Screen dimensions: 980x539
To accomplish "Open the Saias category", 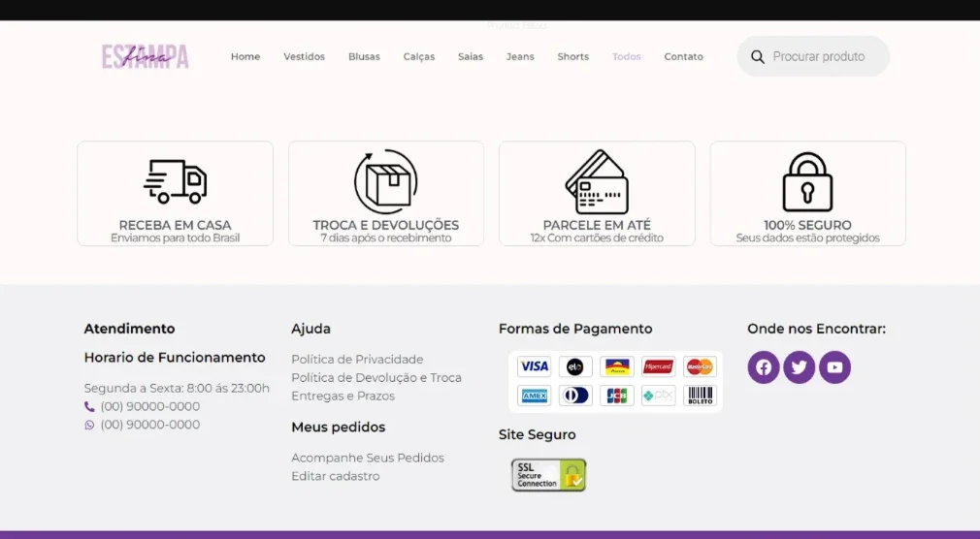I will (x=471, y=57).
